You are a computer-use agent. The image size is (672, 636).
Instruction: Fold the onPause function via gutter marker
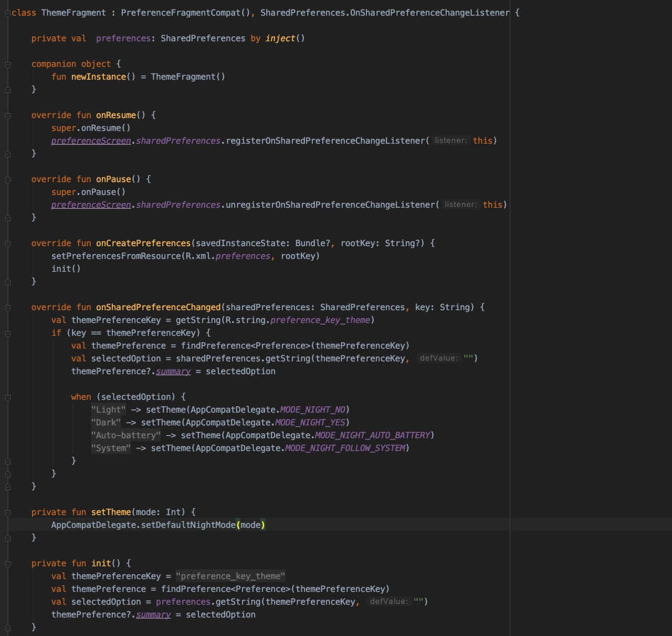tap(7, 180)
